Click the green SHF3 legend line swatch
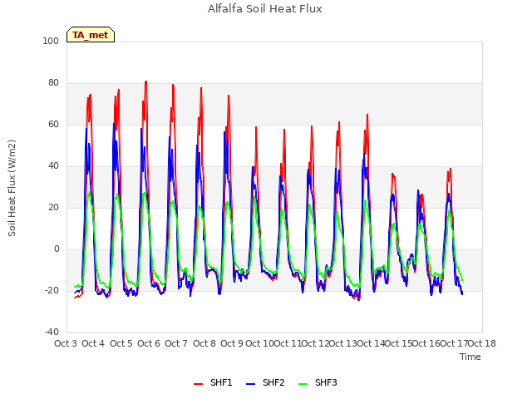The width and height of the screenshot is (532, 399). pyautogui.click(x=303, y=384)
